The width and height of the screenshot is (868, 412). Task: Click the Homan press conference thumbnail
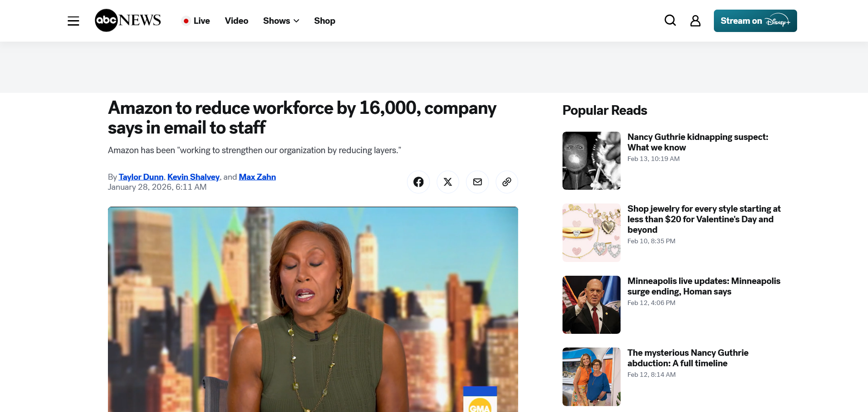tap(591, 305)
